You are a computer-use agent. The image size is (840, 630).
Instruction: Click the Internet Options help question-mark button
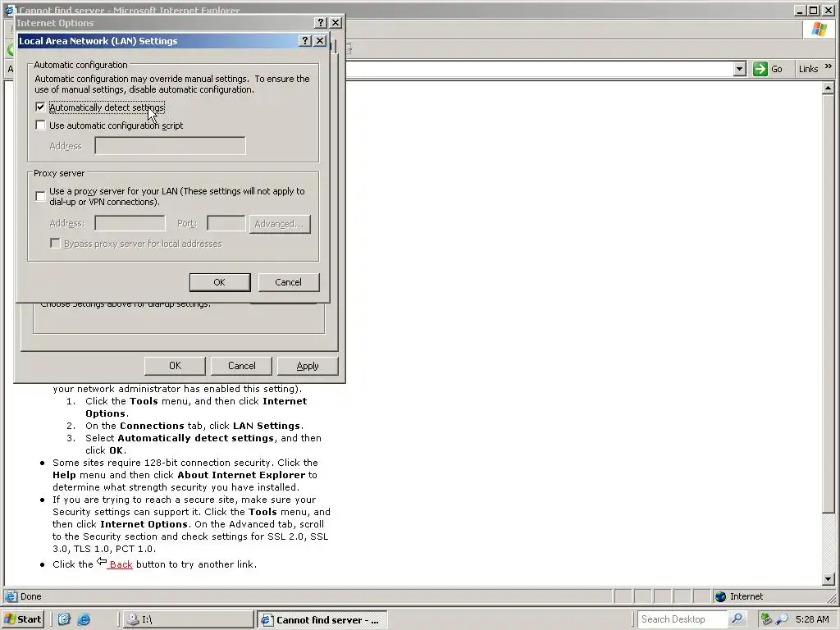click(321, 22)
